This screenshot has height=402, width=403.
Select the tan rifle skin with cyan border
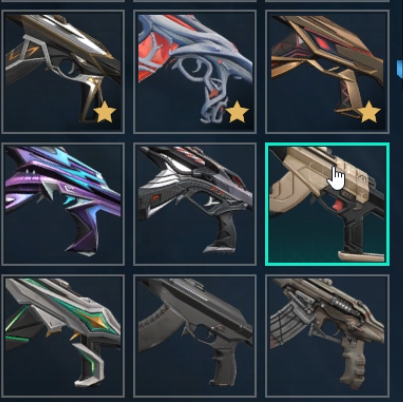pos(327,204)
